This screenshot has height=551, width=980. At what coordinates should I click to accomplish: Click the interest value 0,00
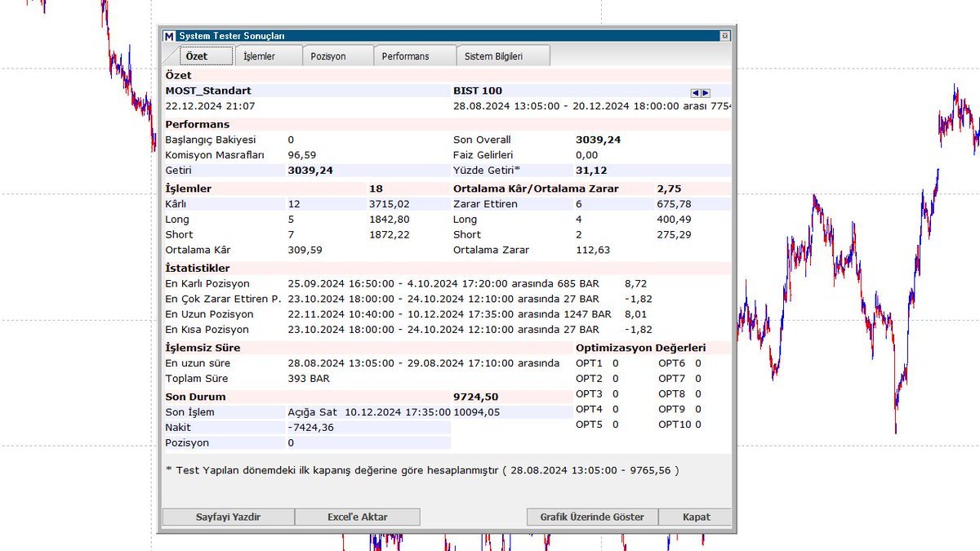[586, 155]
